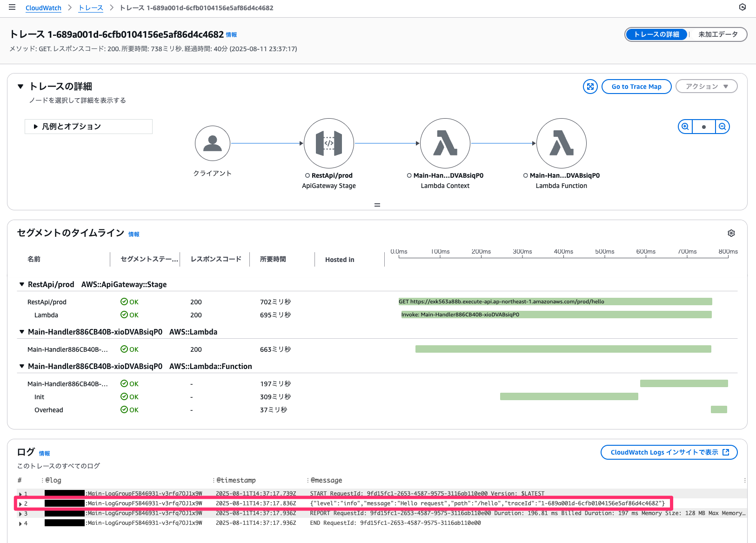Expand log row 1
This screenshot has height=543, width=756.
(20, 494)
